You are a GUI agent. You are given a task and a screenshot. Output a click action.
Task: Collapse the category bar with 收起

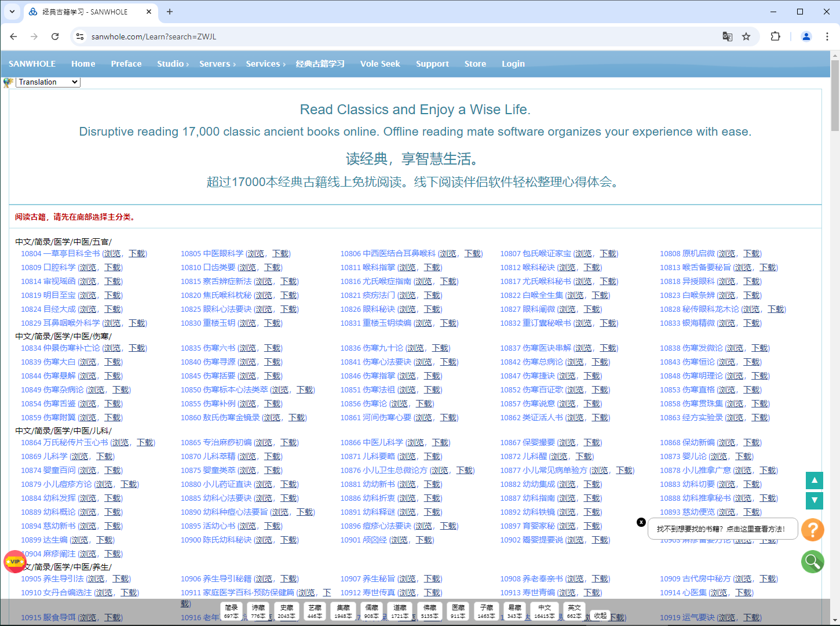click(600, 616)
